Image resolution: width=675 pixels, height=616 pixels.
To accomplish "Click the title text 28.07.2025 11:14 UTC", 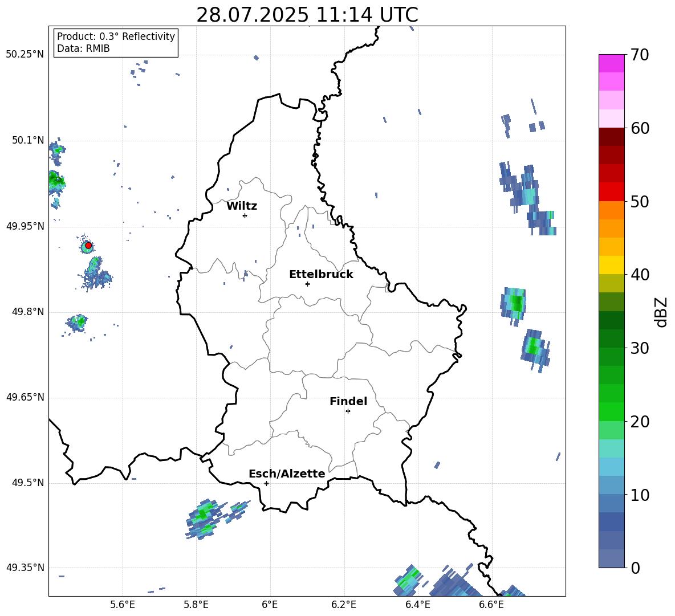I will click(307, 15).
